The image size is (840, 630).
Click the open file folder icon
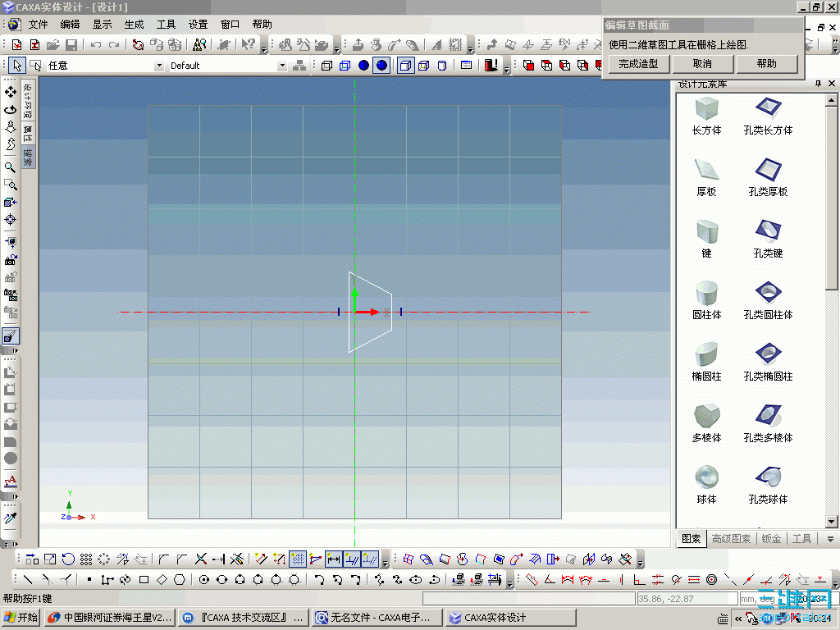[52, 45]
